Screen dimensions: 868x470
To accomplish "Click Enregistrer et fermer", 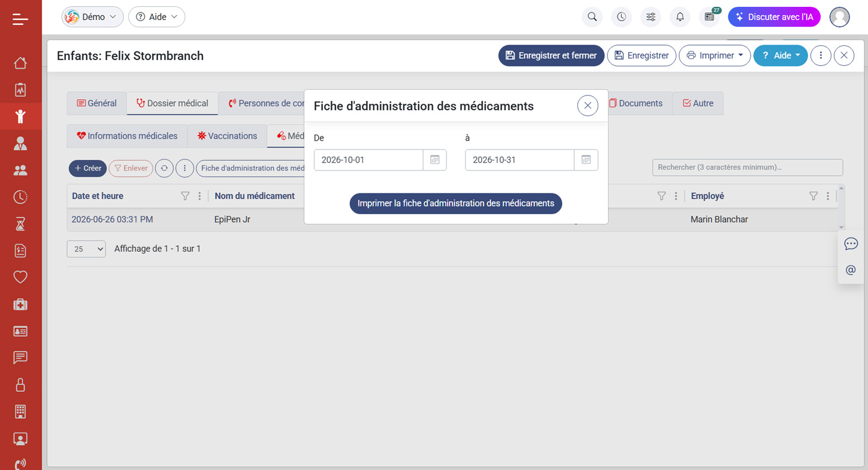I will (x=551, y=56).
